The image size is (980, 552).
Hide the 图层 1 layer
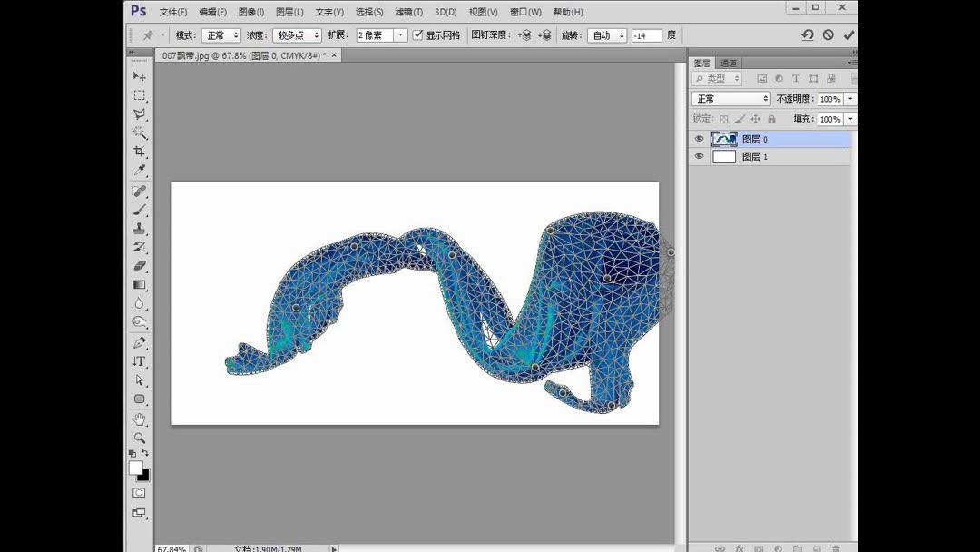pos(700,155)
